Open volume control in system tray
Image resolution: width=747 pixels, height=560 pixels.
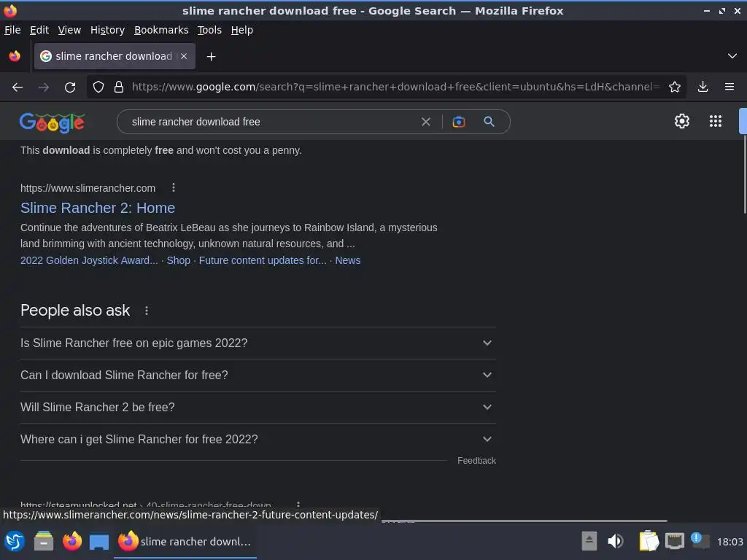615,542
